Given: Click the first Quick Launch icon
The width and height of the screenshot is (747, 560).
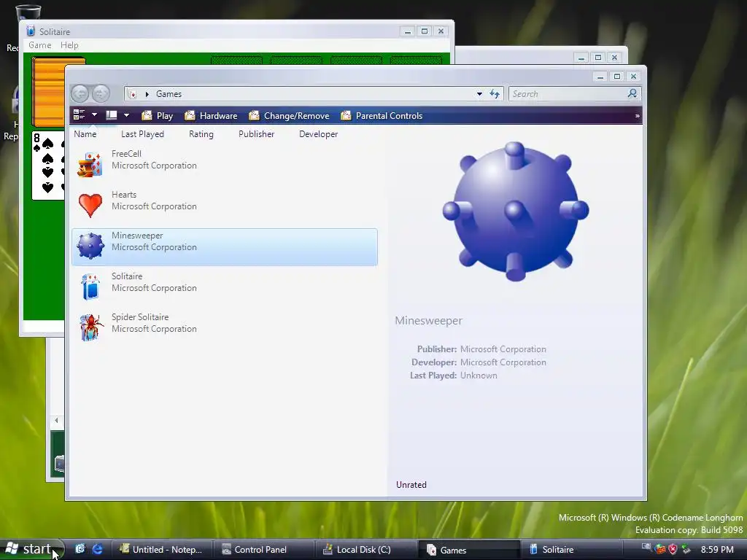Looking at the screenshot, I should point(80,549).
